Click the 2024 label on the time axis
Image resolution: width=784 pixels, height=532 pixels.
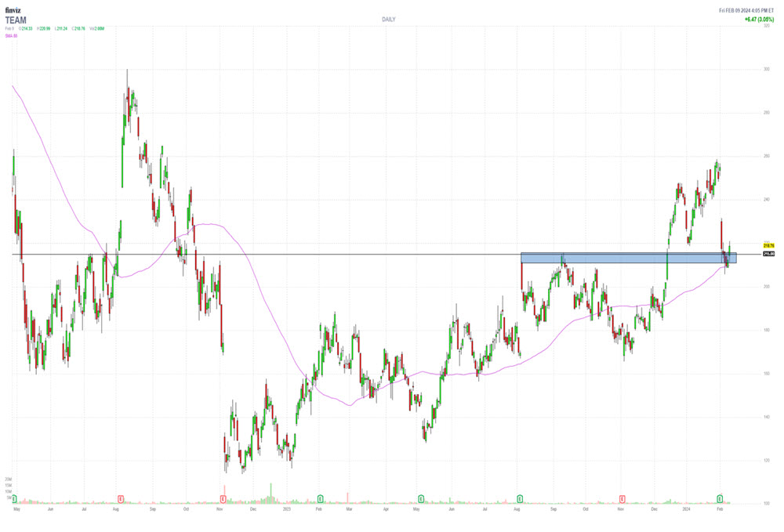[686, 508]
